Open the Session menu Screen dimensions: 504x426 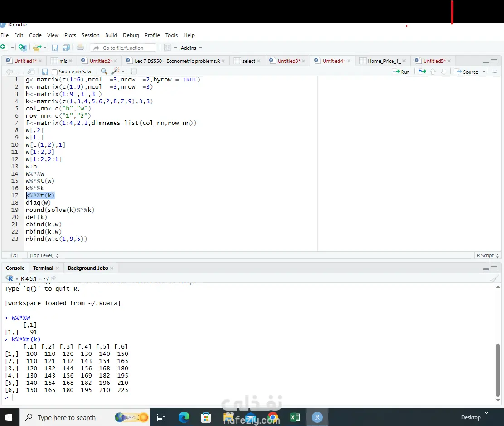[x=90, y=35]
